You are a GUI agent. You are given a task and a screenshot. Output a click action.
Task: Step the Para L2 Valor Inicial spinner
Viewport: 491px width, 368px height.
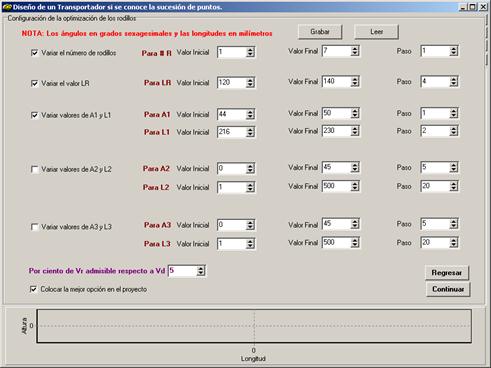coord(250,187)
